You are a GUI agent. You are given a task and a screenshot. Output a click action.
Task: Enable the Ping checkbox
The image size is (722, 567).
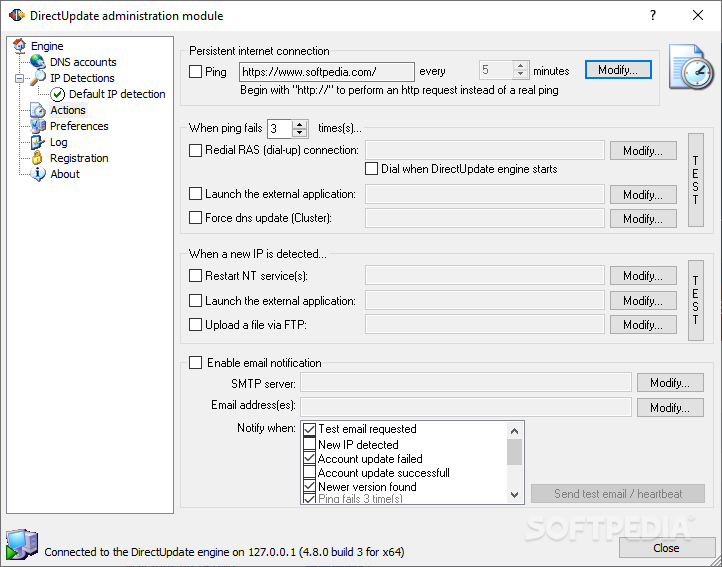click(x=195, y=71)
